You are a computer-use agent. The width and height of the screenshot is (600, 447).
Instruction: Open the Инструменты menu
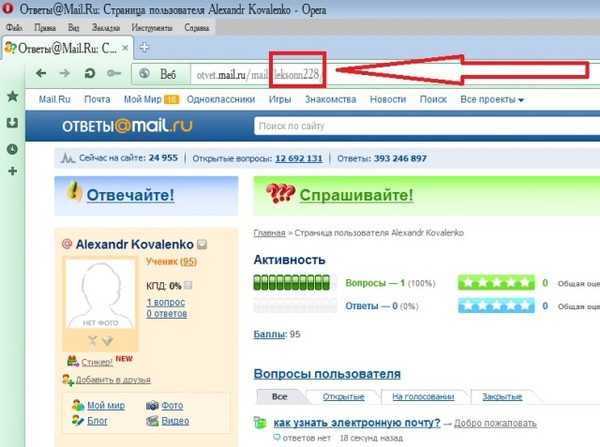[x=152, y=28]
